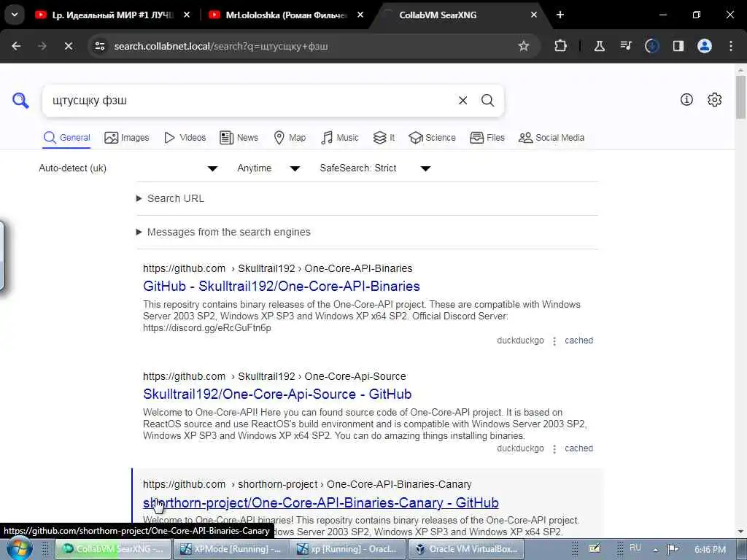The width and height of the screenshot is (747, 560).
Task: Switch to the Images category
Action: tap(127, 138)
